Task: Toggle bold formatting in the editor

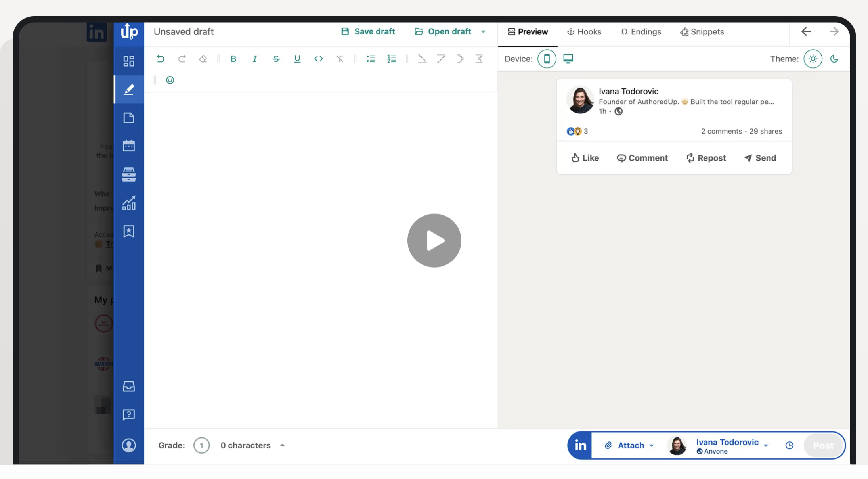Action: pyautogui.click(x=233, y=59)
